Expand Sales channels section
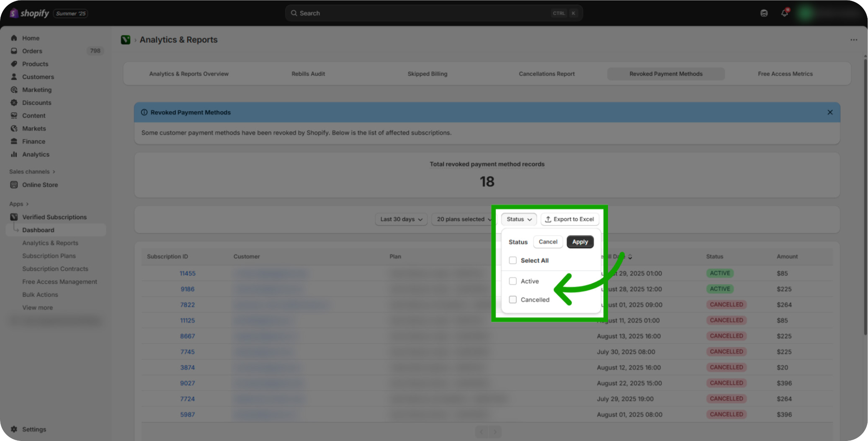 click(x=32, y=172)
